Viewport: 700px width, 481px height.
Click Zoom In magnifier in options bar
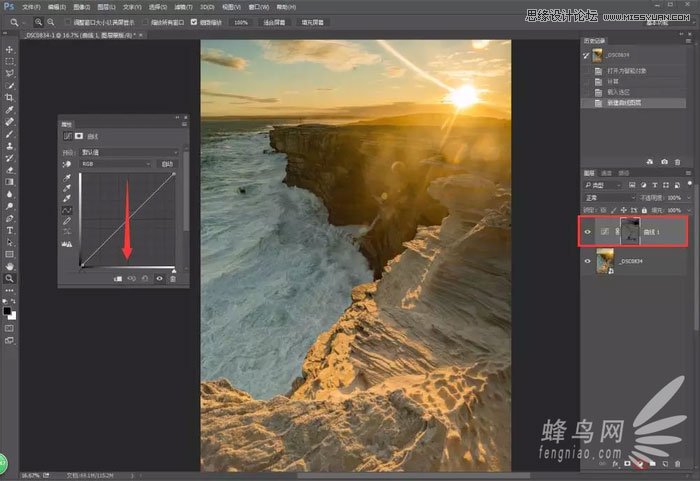coord(39,22)
